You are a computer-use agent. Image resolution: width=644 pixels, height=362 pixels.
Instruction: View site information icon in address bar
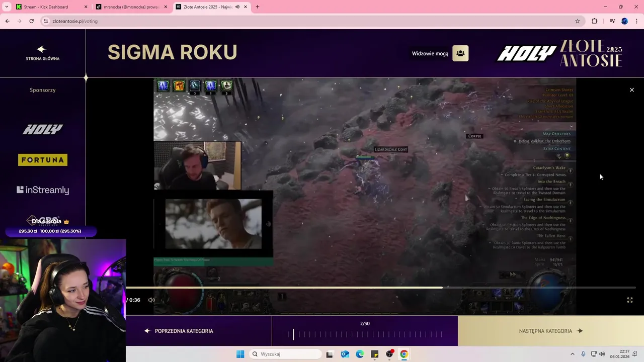[x=46, y=21]
